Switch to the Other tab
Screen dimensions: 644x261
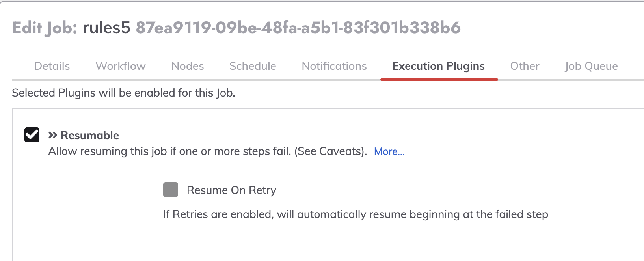[x=525, y=66]
